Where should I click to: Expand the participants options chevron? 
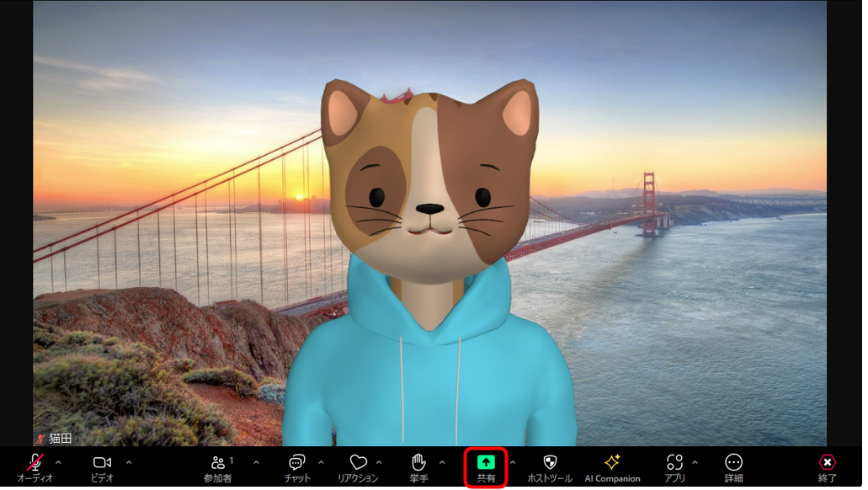pos(256,461)
